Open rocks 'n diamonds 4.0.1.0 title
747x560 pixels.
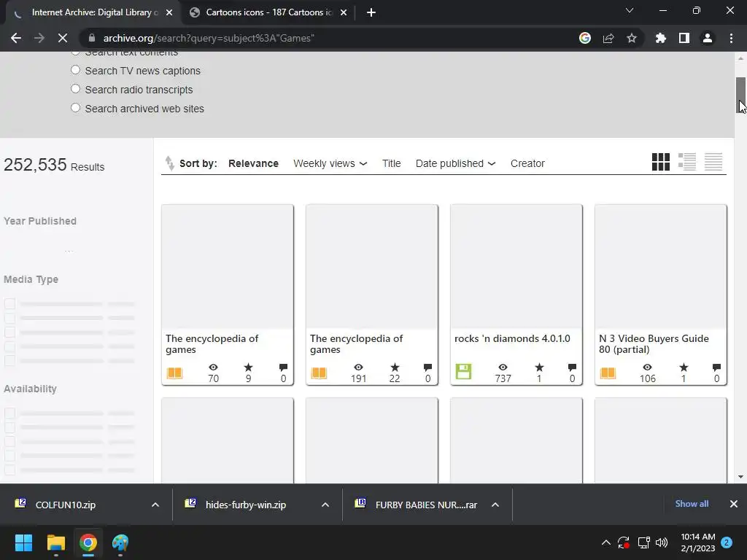[x=512, y=338]
